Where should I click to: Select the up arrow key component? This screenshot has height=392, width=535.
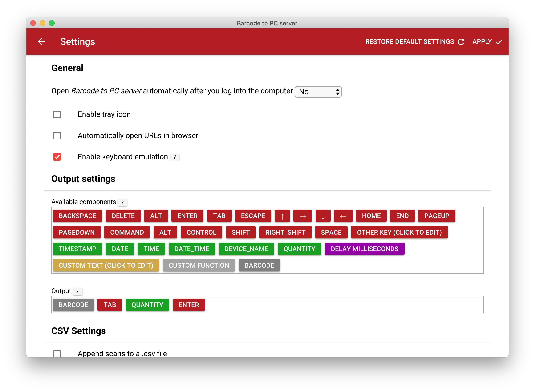pos(282,216)
